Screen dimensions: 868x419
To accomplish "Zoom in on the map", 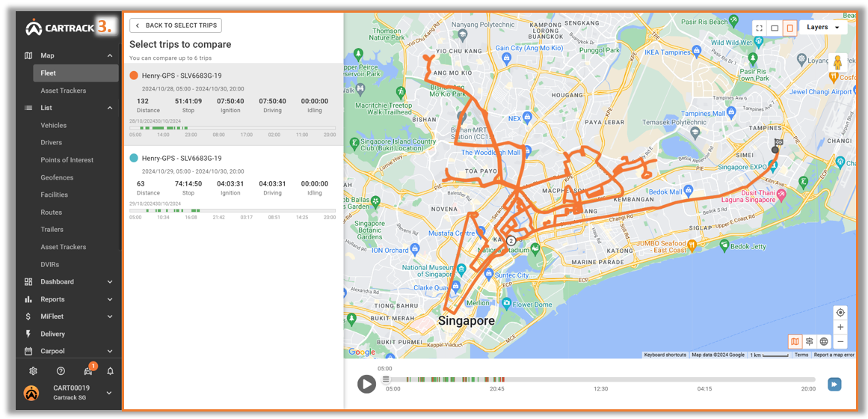I will (x=840, y=327).
